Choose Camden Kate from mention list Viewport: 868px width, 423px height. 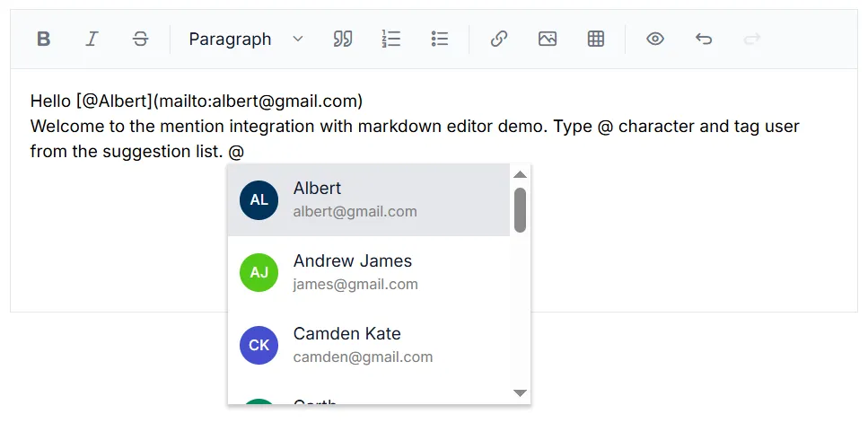click(369, 345)
